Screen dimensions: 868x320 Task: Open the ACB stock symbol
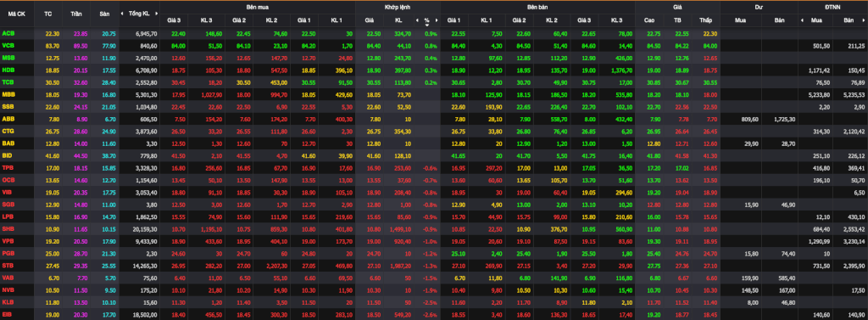coord(8,33)
